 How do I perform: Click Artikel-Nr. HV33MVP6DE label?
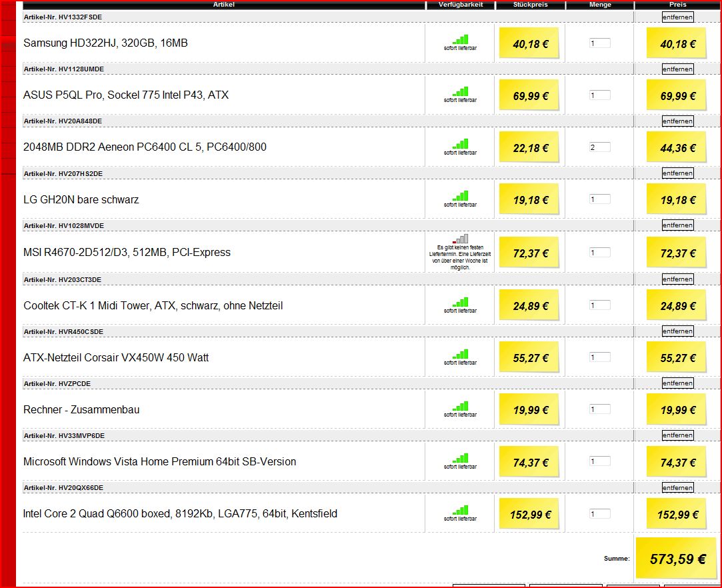(x=64, y=435)
